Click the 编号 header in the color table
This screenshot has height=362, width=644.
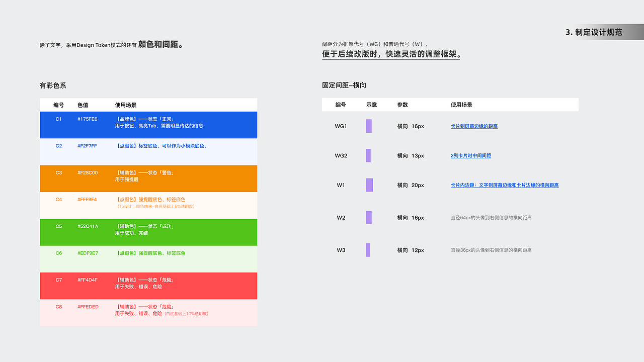click(59, 105)
